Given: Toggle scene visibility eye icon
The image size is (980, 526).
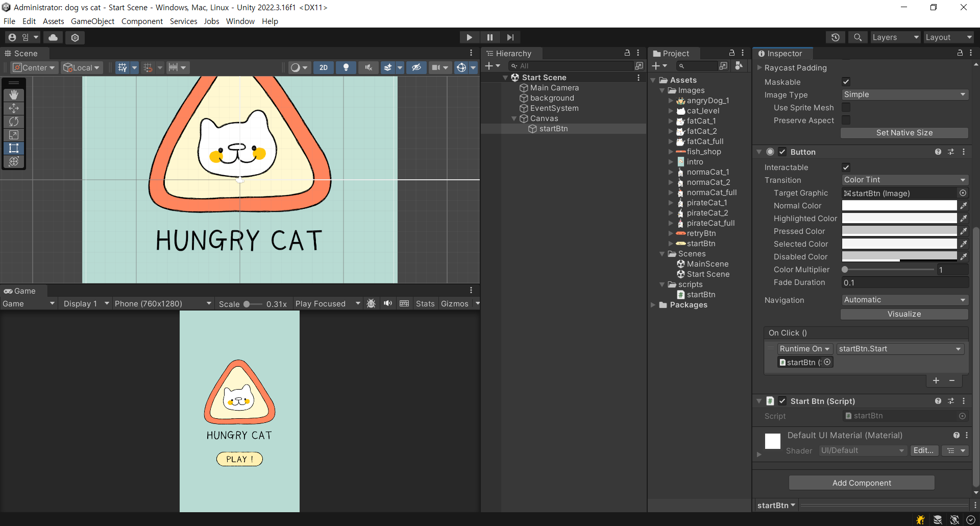Looking at the screenshot, I should [x=416, y=67].
